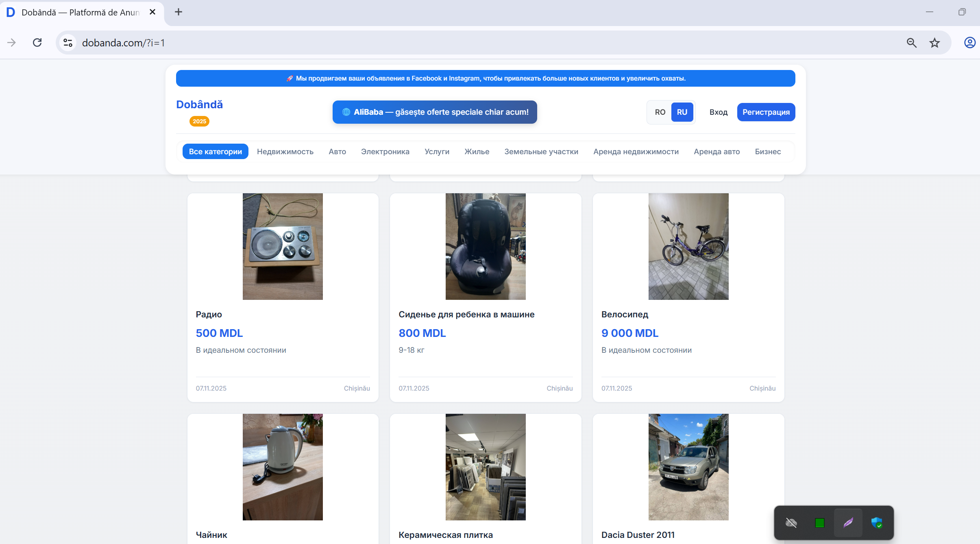
Task: Open AliBaba special offers banner
Action: click(x=434, y=112)
